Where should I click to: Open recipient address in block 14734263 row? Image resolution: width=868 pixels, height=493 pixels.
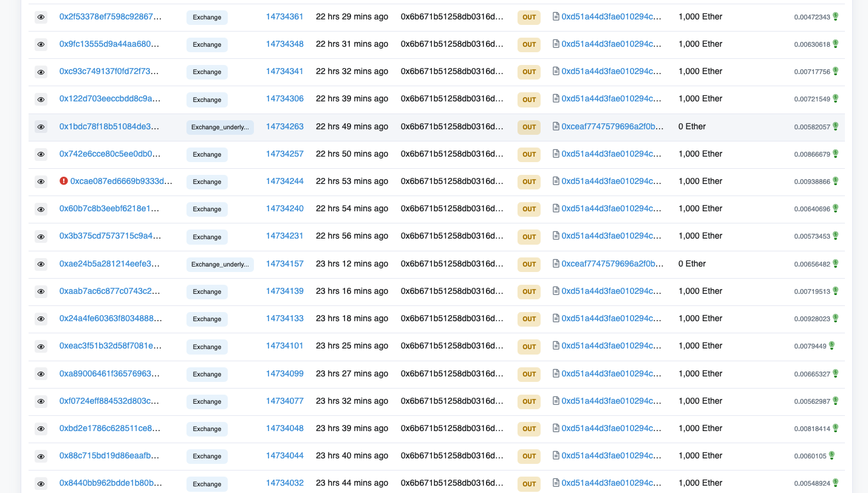(x=612, y=127)
